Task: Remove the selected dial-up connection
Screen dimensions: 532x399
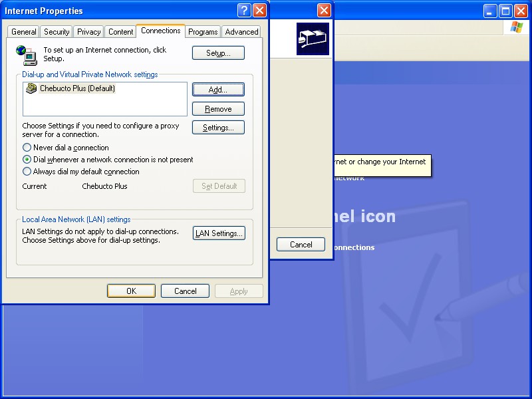Action: point(218,109)
